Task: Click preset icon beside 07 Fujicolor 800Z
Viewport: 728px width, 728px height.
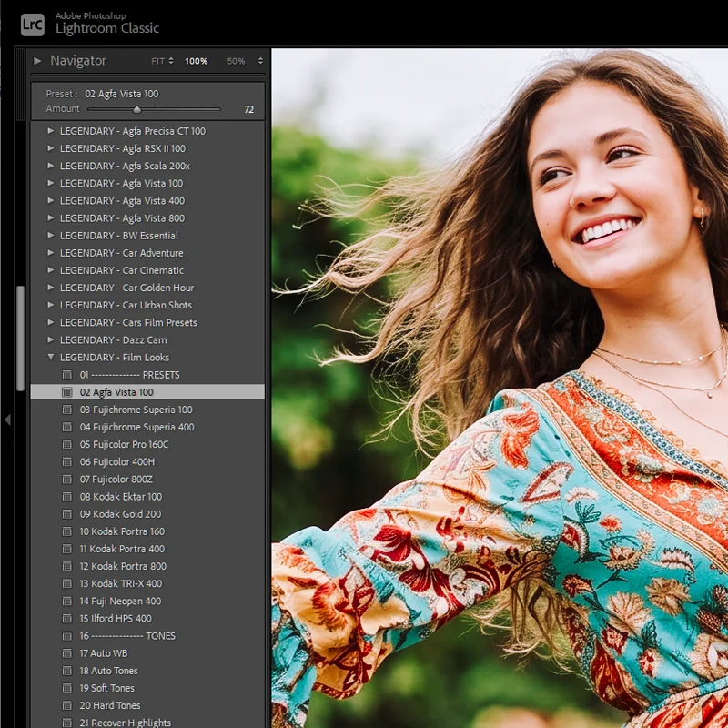Action: click(67, 480)
